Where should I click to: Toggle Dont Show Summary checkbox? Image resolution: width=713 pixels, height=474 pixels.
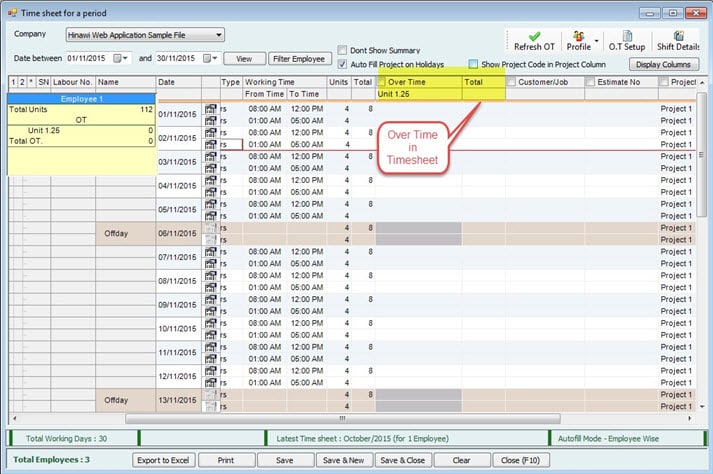coord(342,50)
